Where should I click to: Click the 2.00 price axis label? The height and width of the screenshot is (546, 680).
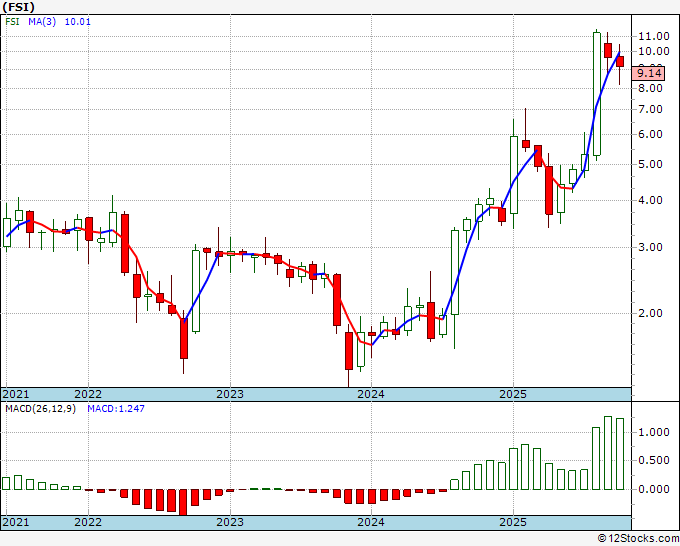(651, 313)
